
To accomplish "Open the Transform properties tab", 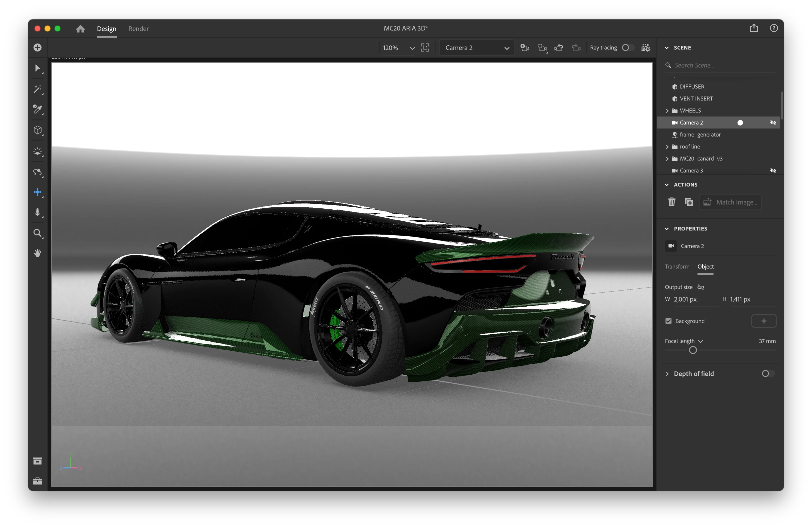I will (677, 266).
